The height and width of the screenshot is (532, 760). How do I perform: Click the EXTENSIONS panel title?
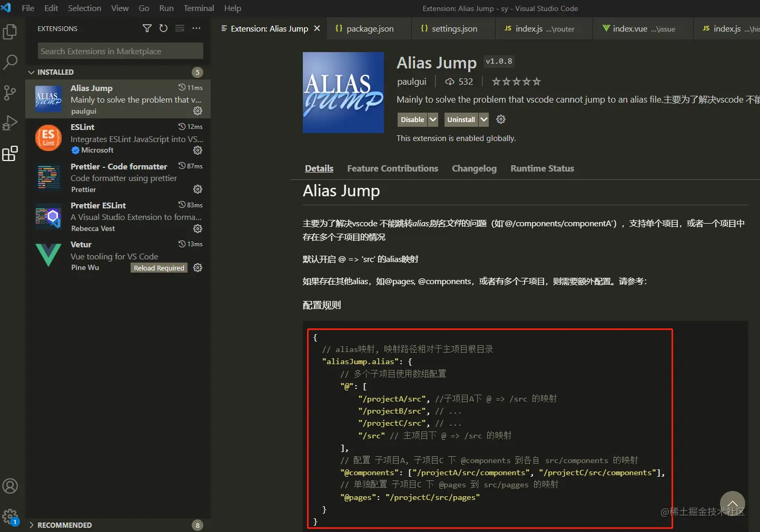coord(57,28)
